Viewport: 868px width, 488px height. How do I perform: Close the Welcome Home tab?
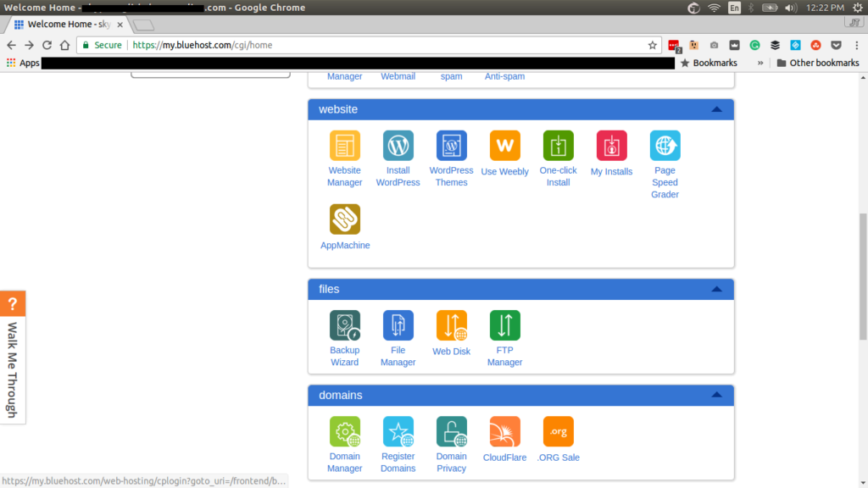[x=120, y=25]
